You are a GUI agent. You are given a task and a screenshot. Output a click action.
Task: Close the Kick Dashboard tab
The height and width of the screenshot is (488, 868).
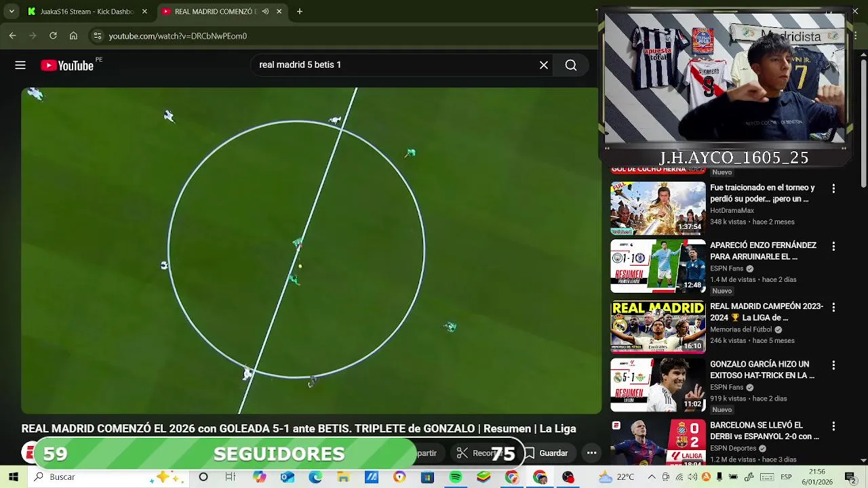144,12
